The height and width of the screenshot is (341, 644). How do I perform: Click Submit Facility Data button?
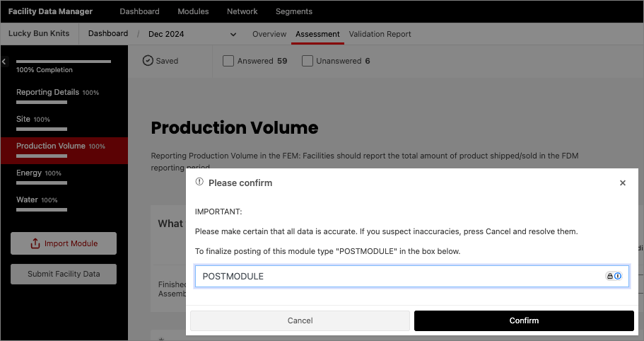tap(64, 274)
